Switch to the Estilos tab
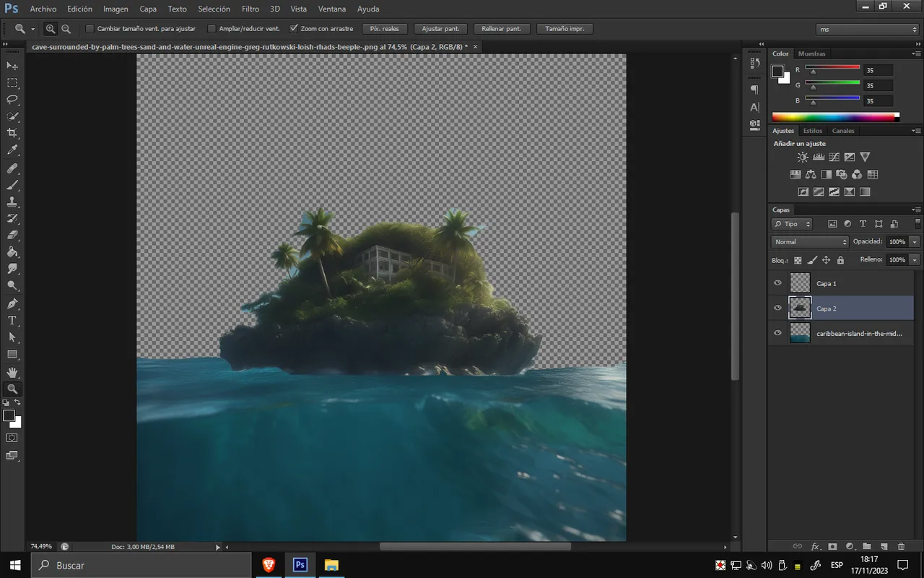Screen dimensions: 924x578 click(x=813, y=131)
